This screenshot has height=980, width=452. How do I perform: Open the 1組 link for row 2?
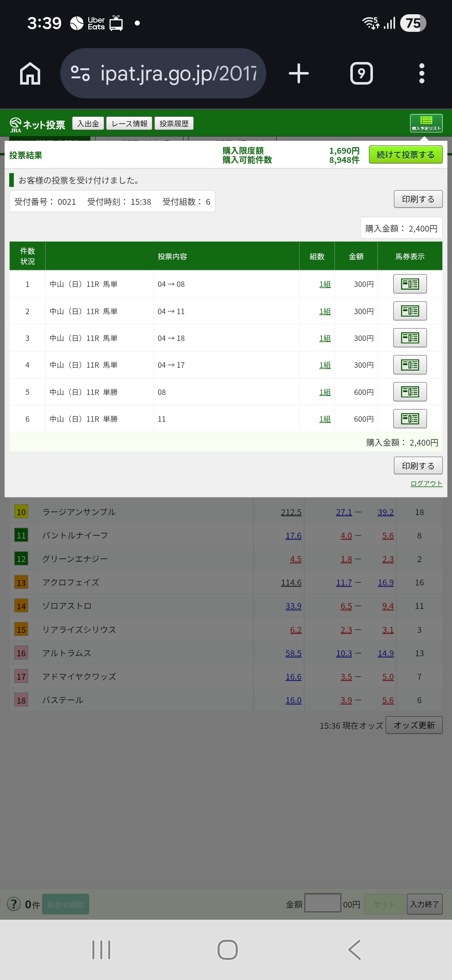325,312
